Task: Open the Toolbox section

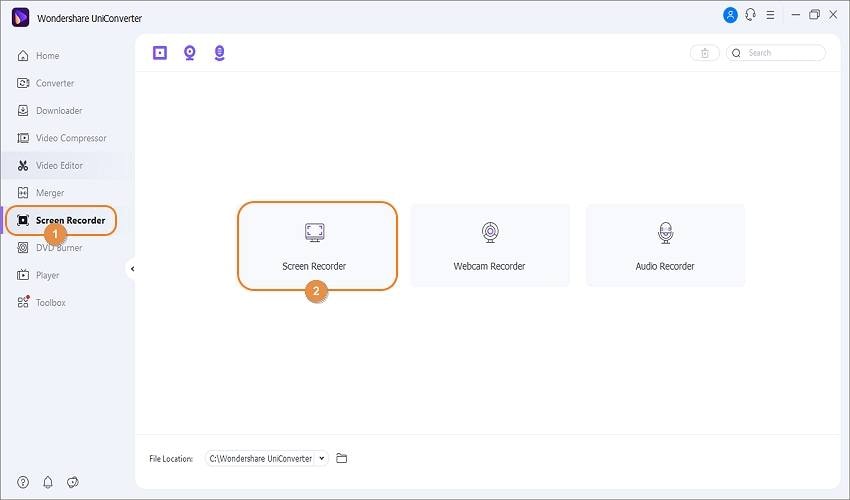Action: coord(50,303)
